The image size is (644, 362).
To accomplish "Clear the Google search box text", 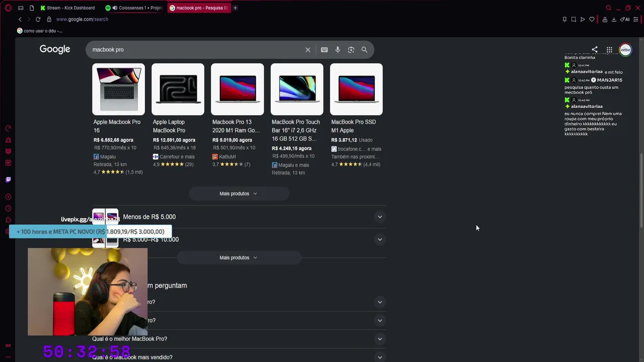I will [308, 50].
